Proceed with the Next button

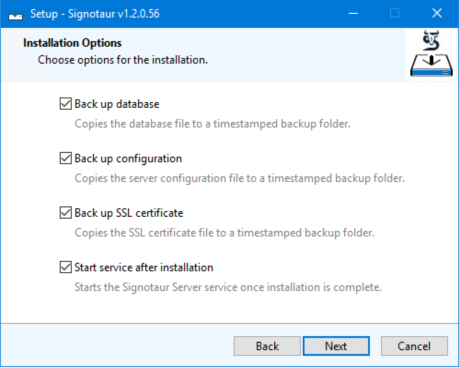(336, 346)
